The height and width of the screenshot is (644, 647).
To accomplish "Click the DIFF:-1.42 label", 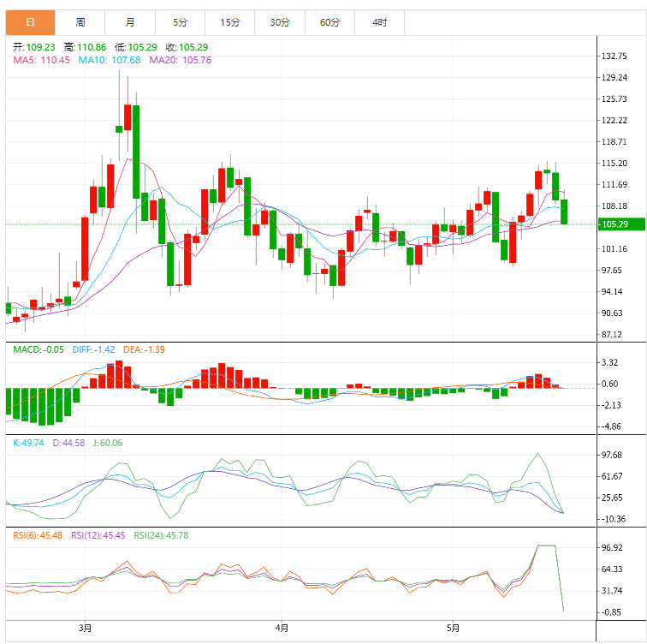I will click(x=93, y=349).
